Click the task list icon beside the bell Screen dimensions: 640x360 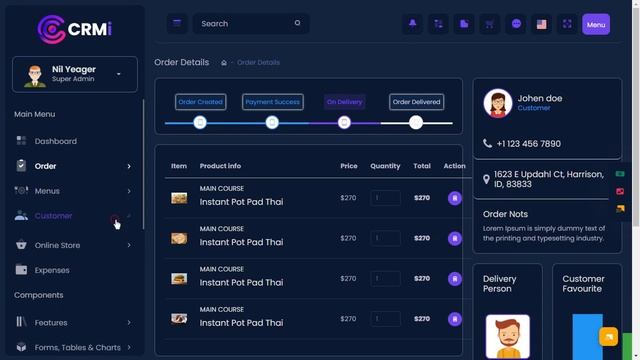click(x=438, y=24)
